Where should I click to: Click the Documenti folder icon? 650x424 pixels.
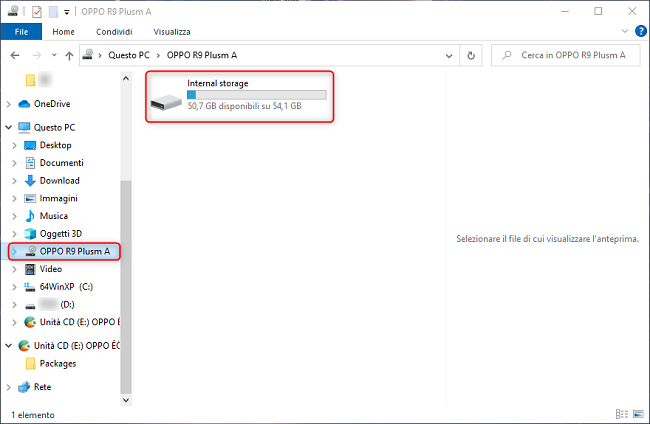click(30, 163)
